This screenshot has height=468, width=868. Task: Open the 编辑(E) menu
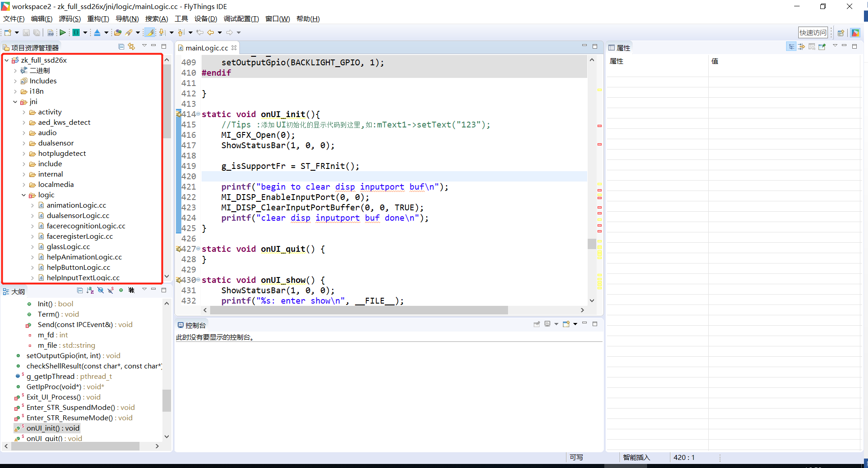click(41, 19)
